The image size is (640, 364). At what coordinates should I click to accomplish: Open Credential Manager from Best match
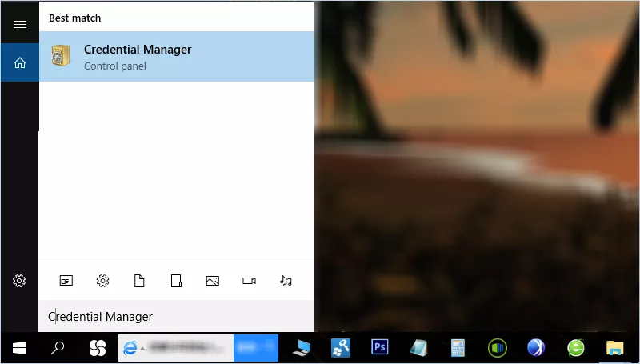(x=176, y=57)
